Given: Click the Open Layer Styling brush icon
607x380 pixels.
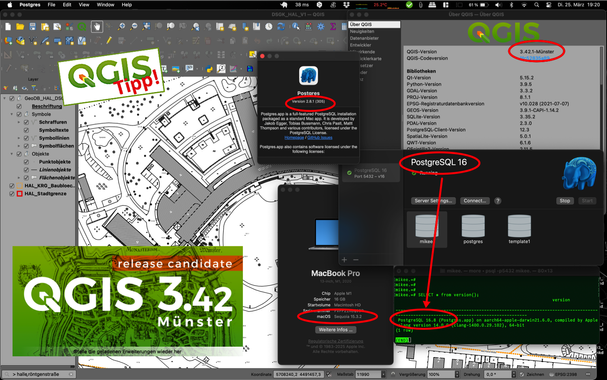Looking at the screenshot, I should pyautogui.click(x=6, y=88).
